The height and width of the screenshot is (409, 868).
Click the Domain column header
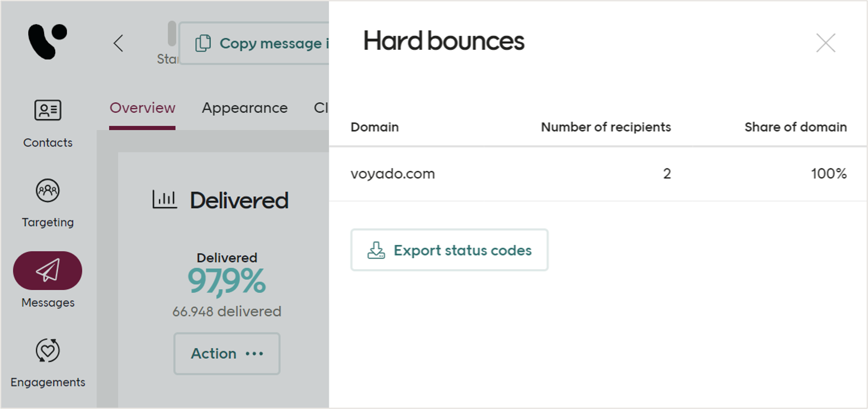374,127
